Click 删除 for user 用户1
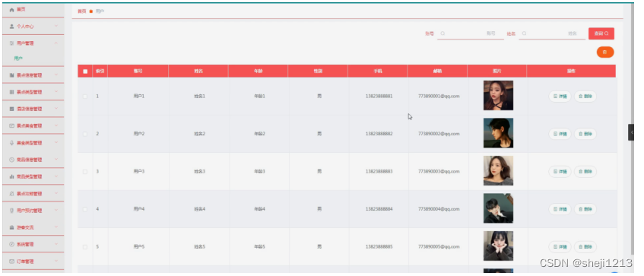644x276 pixels. [x=585, y=97]
